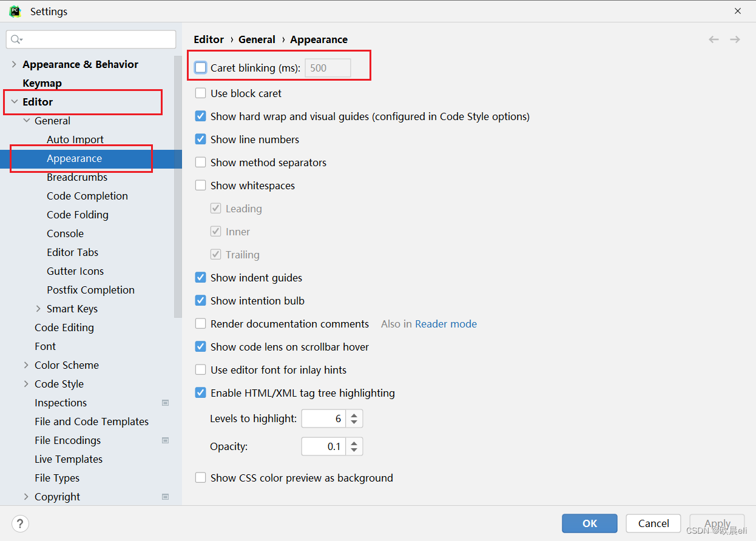The height and width of the screenshot is (541, 756).
Task: Open Live Templates settings
Action: [69, 459]
